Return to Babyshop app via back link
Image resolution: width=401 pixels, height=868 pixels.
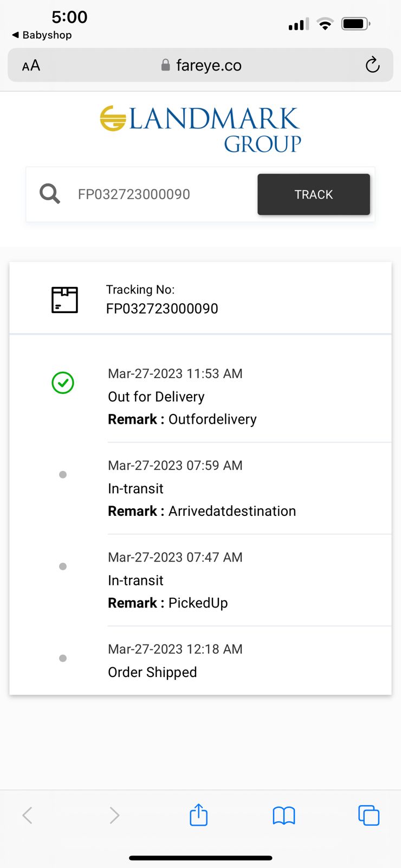pos(42,35)
